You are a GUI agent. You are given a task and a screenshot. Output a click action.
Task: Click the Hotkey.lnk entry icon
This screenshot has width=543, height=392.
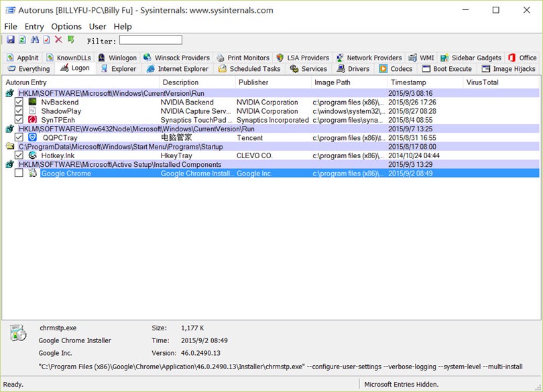point(32,155)
